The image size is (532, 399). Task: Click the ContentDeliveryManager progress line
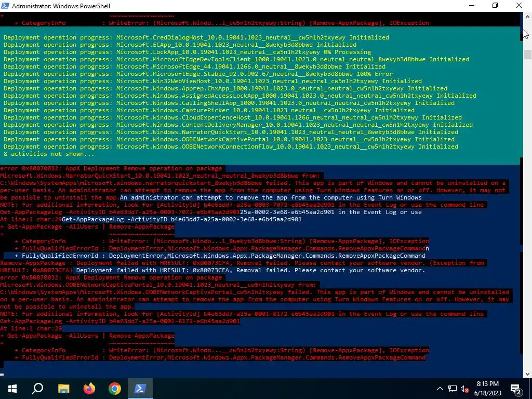238,125
